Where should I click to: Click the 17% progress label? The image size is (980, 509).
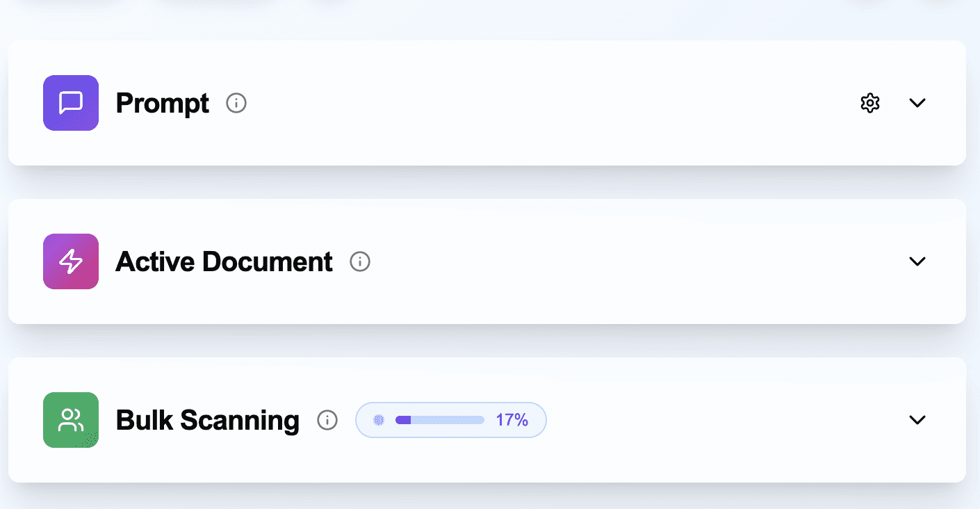pyautogui.click(x=512, y=420)
